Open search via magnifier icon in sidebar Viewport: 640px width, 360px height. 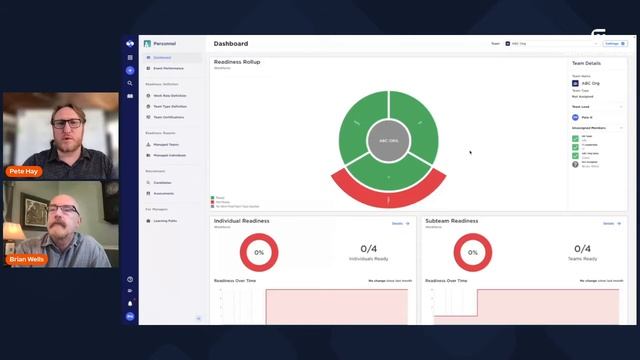(130, 83)
